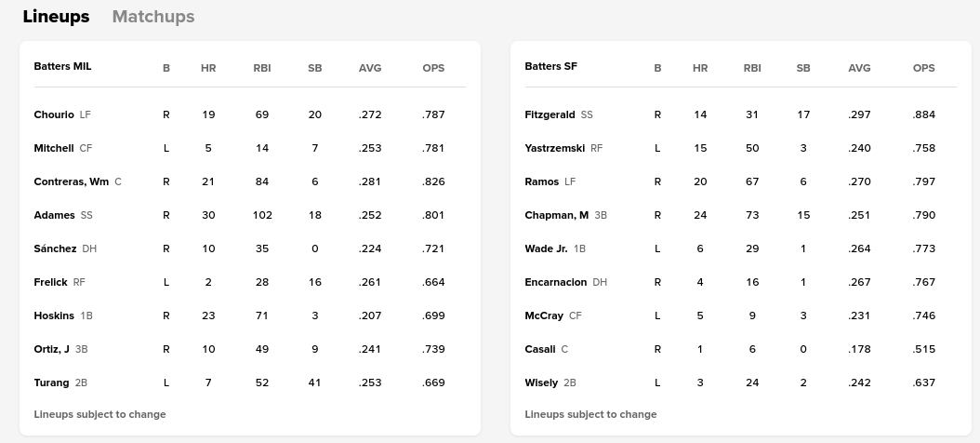This screenshot has height=443, width=980.
Task: Select the Lineups tab
Action: pyautogui.click(x=56, y=17)
